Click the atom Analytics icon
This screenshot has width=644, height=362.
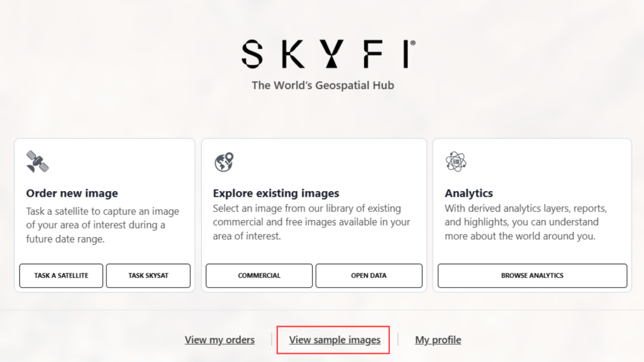(456, 162)
